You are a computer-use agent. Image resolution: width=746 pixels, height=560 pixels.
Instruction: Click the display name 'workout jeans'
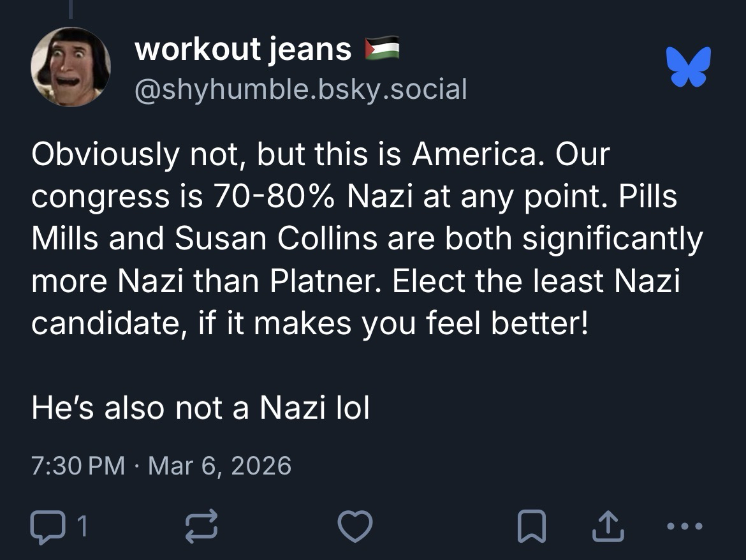pyautogui.click(x=242, y=50)
